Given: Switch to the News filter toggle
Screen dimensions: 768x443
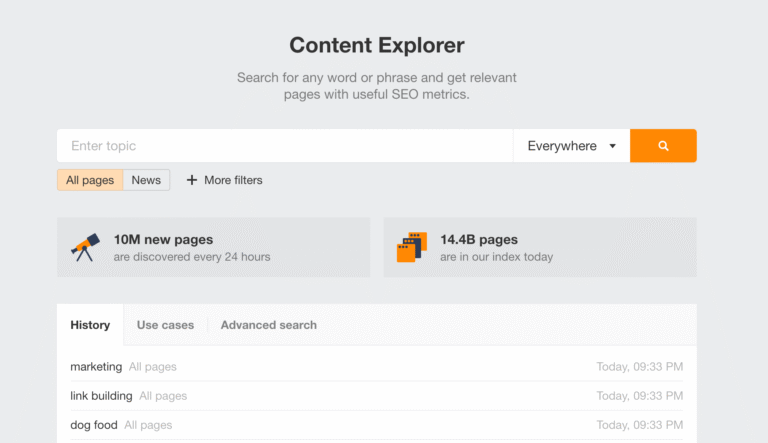Looking at the screenshot, I should coord(146,180).
